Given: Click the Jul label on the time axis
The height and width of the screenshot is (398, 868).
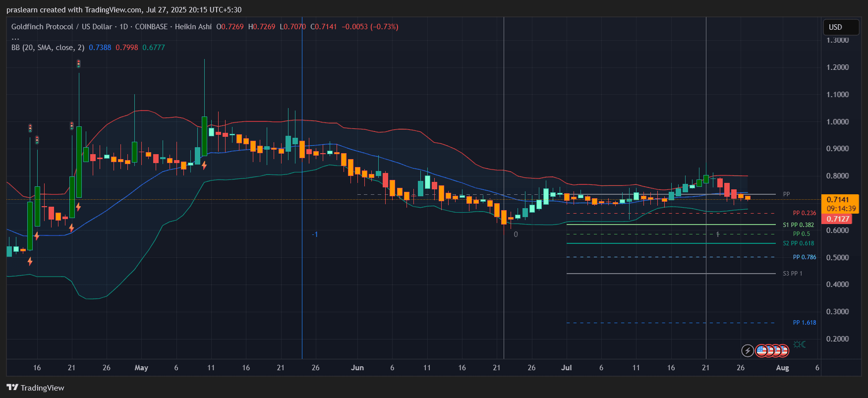Looking at the screenshot, I should (566, 368).
